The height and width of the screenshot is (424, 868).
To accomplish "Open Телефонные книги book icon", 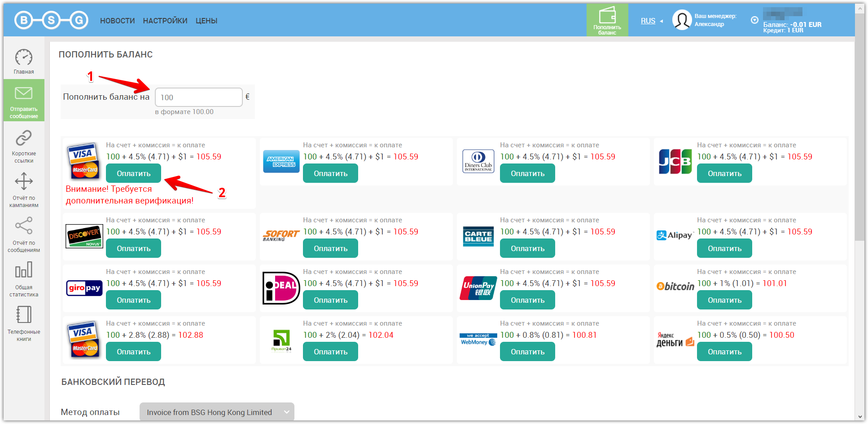I will 24,314.
